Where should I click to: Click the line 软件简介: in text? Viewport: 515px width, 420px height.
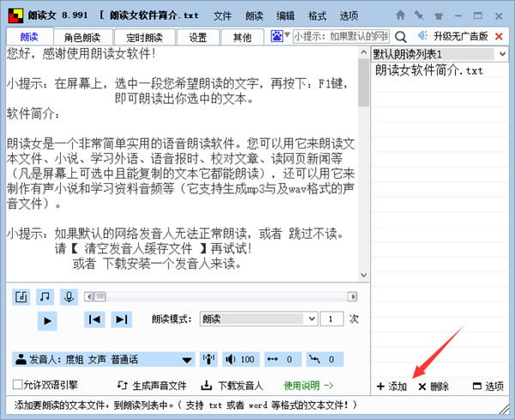[x=33, y=113]
